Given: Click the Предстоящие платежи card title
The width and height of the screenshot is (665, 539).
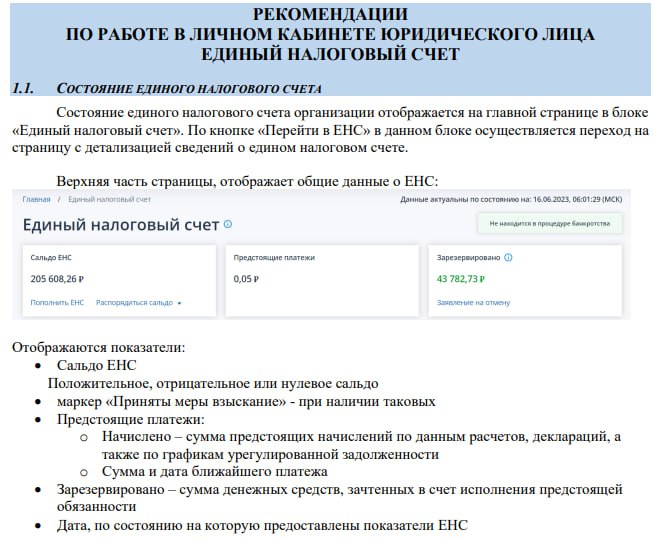Looking at the screenshot, I should [x=274, y=258].
